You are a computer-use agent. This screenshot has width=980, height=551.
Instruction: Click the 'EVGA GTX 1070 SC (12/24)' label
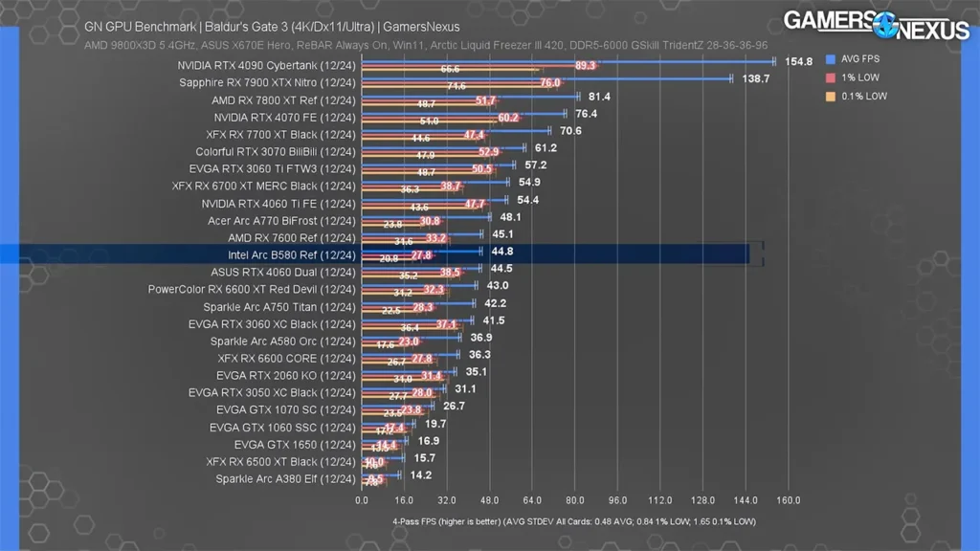285,409
